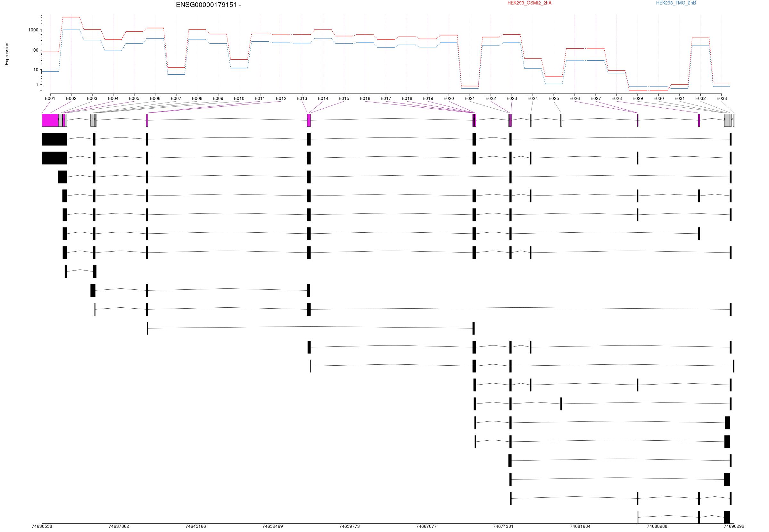Click the exon label E012
This screenshot has height=532, width=769.
click(x=281, y=99)
